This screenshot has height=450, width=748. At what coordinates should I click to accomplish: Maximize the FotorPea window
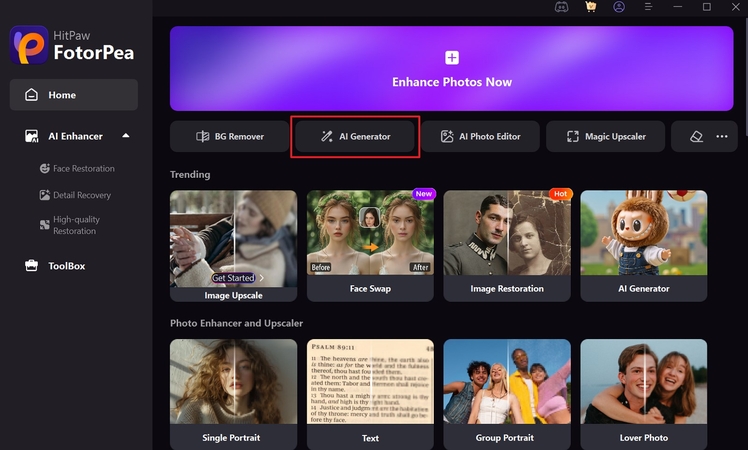[707, 7]
